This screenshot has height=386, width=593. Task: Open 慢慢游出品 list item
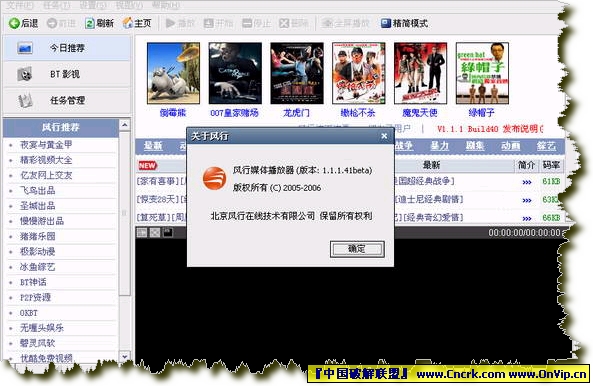pos(42,221)
